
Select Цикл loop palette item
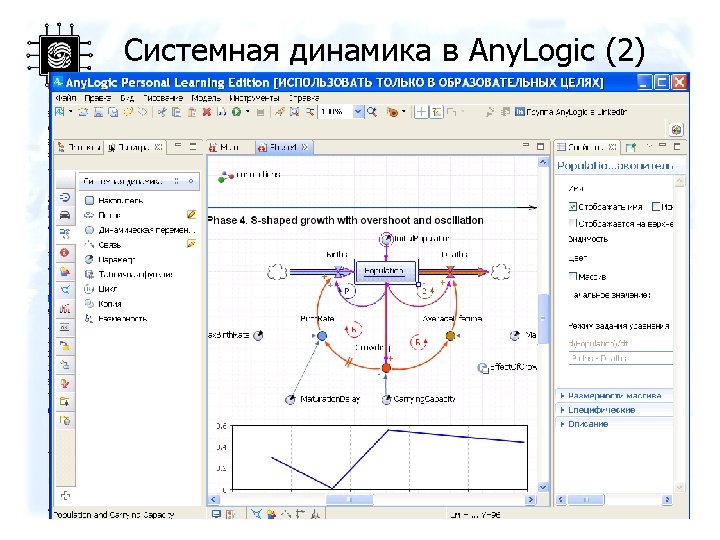[x=101, y=289]
